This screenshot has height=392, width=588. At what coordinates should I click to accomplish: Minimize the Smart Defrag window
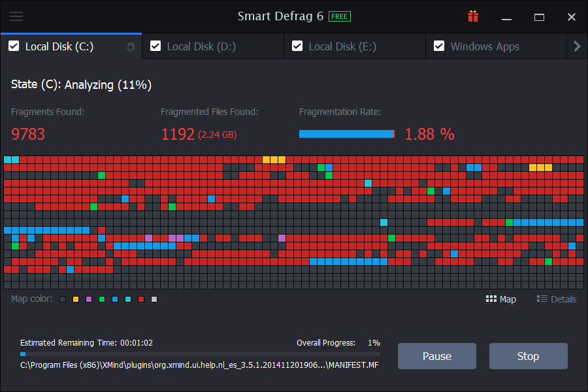pyautogui.click(x=506, y=17)
